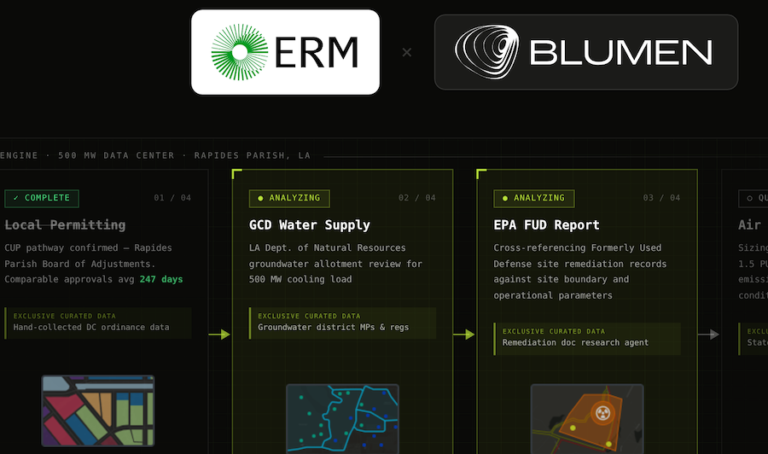Select Groundwater district MPs & regs box
This screenshot has width=768, height=454.
(342, 323)
